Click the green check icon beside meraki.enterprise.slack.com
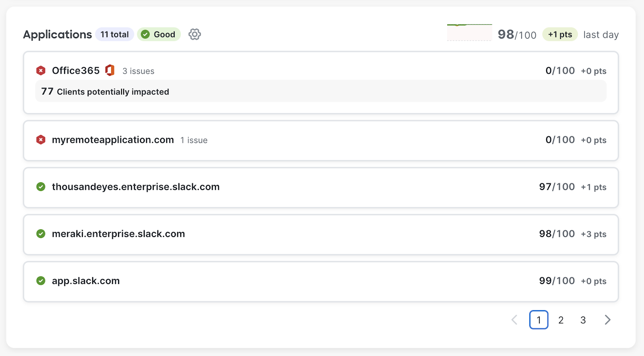644x356 pixels. (41, 234)
